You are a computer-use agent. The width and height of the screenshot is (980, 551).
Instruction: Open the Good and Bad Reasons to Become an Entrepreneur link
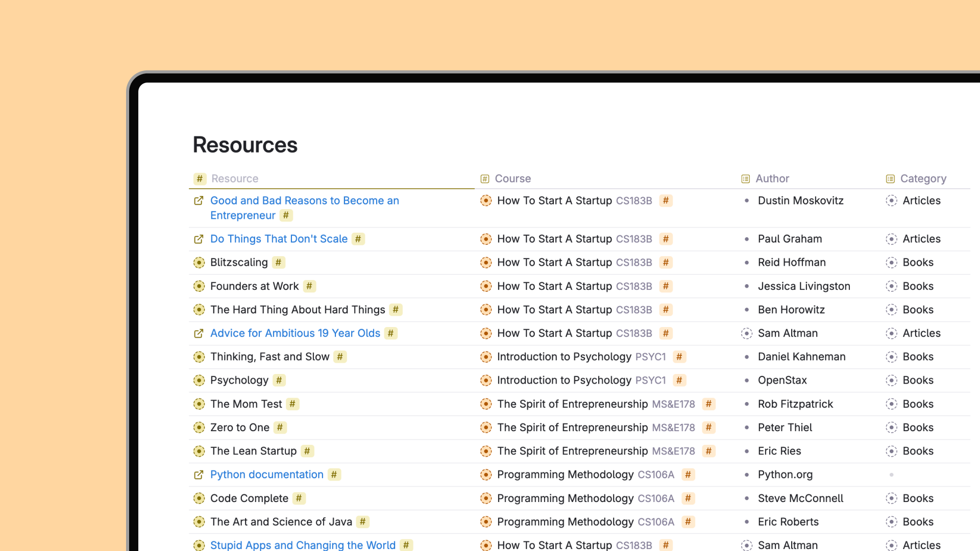pyautogui.click(x=305, y=208)
